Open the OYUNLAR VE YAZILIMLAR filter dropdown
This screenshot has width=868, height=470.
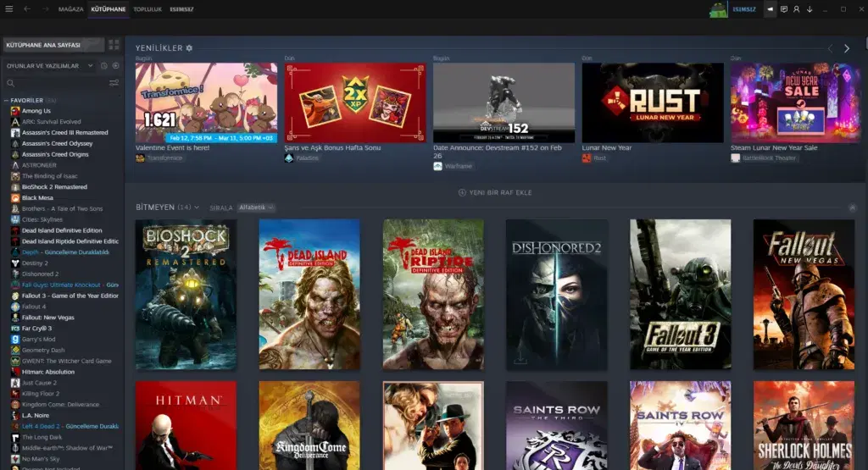(48, 66)
